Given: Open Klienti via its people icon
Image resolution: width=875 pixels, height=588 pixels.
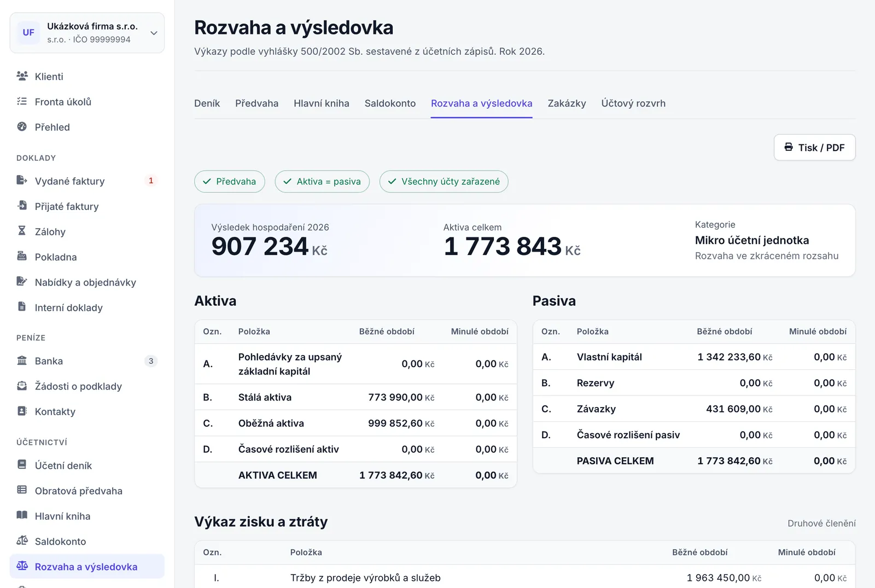Looking at the screenshot, I should (x=22, y=76).
